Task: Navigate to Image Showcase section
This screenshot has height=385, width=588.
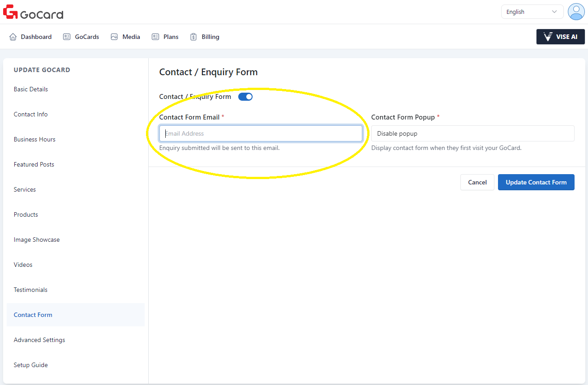Action: click(x=37, y=240)
